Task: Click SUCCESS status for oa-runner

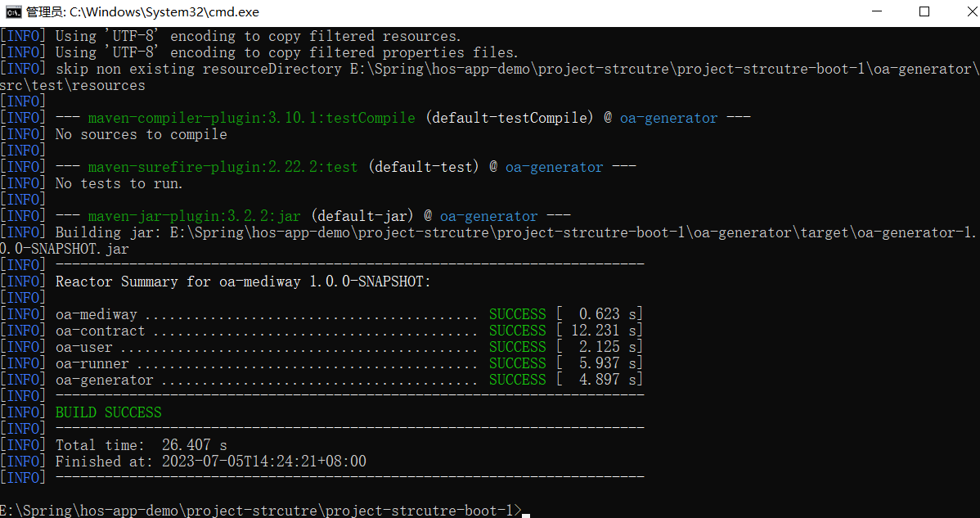Action: tap(517, 363)
